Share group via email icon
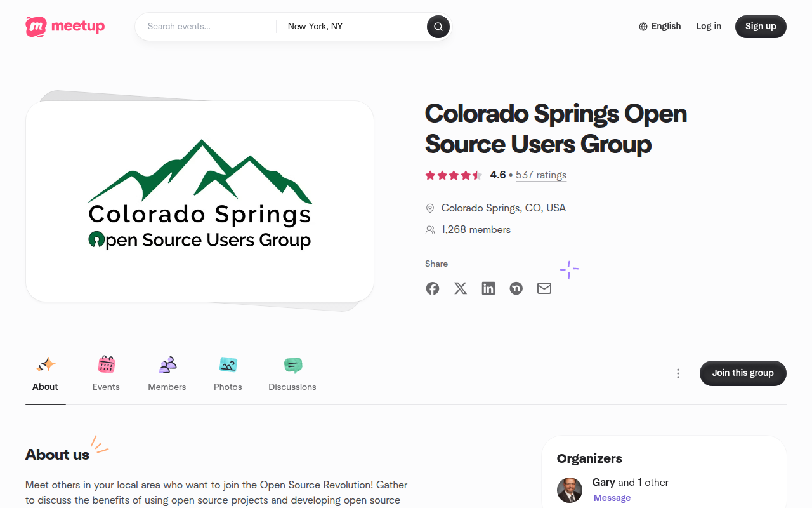This screenshot has width=812, height=508. tap(544, 288)
